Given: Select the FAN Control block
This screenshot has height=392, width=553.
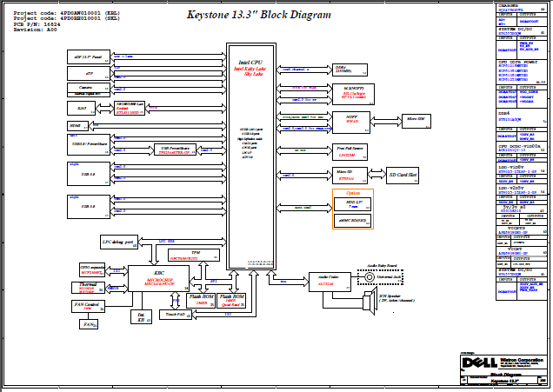Looking at the screenshot, I should click(89, 305).
